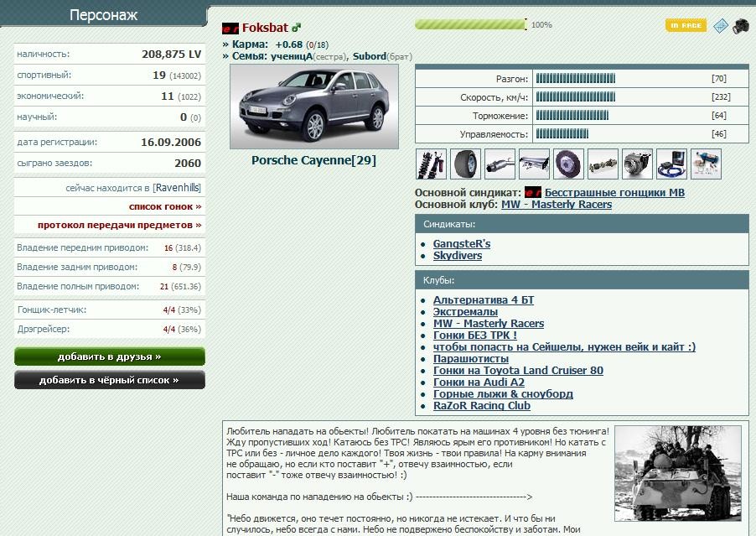756x536 pixels.
Task: Click the rear spoiler wing icon
Action: click(534, 164)
